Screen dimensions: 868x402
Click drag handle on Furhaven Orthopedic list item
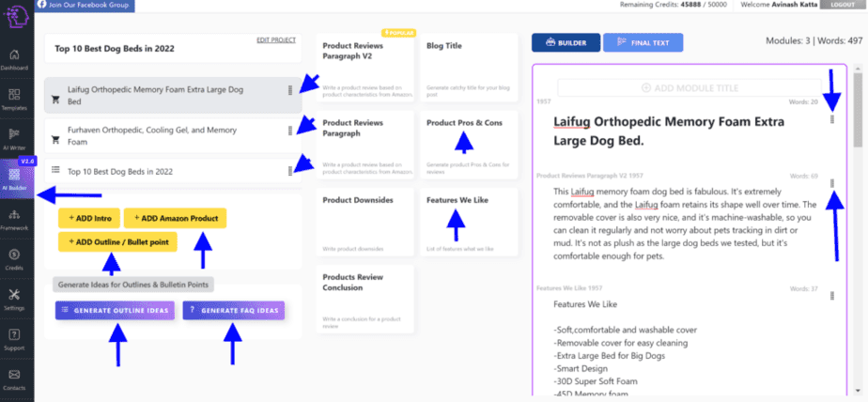coord(290,131)
